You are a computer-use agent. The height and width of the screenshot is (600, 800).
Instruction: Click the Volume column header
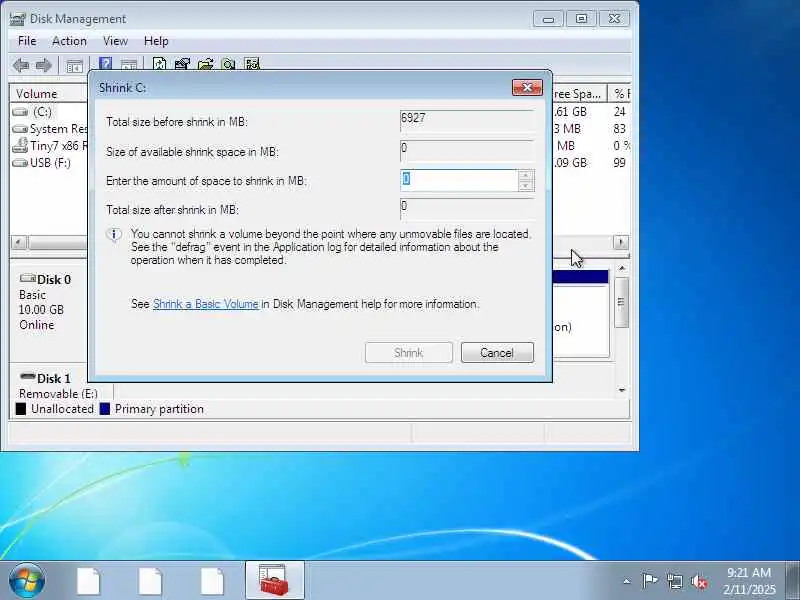pyautogui.click(x=49, y=94)
